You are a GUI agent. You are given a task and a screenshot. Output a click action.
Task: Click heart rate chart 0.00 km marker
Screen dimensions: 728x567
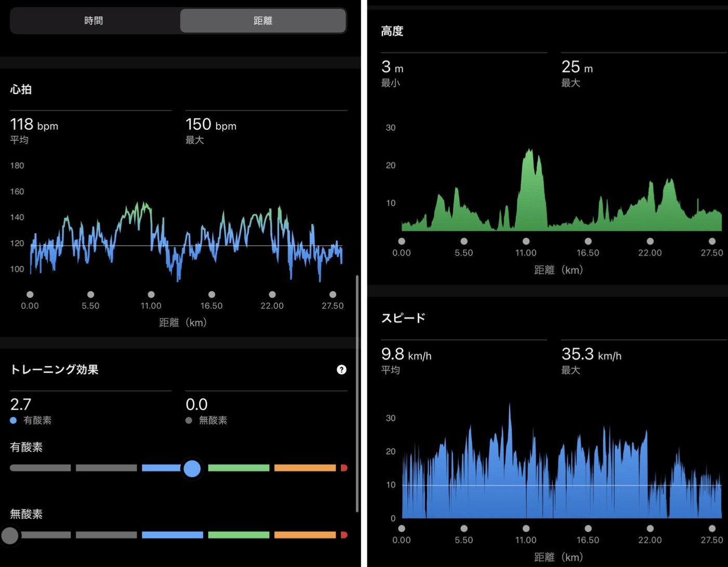tap(30, 294)
